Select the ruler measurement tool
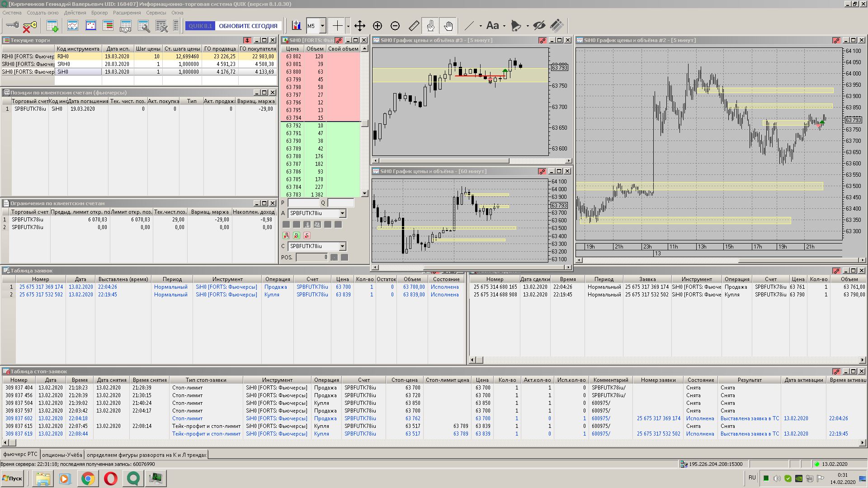The image size is (868, 488). pos(414,26)
